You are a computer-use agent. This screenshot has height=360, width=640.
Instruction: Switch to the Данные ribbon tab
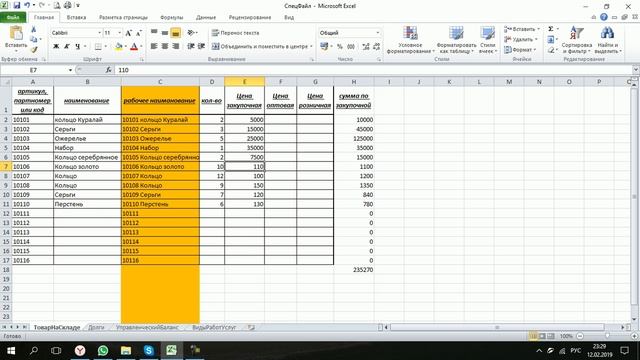coord(206,17)
